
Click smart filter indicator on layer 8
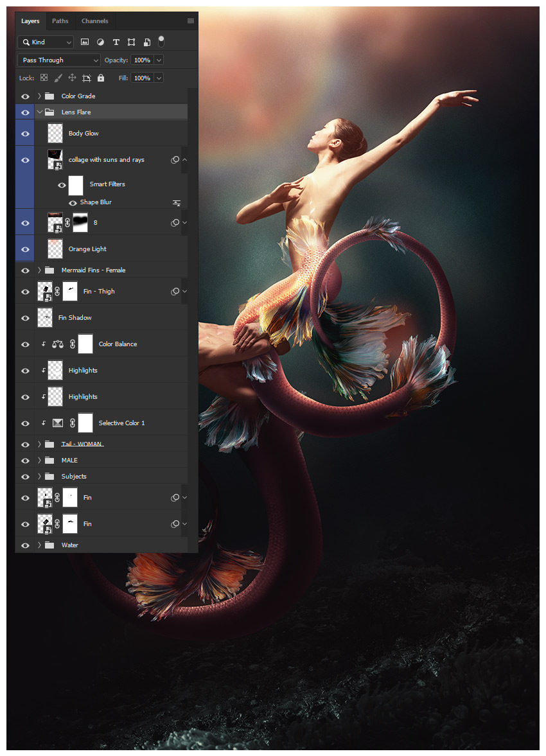point(175,222)
